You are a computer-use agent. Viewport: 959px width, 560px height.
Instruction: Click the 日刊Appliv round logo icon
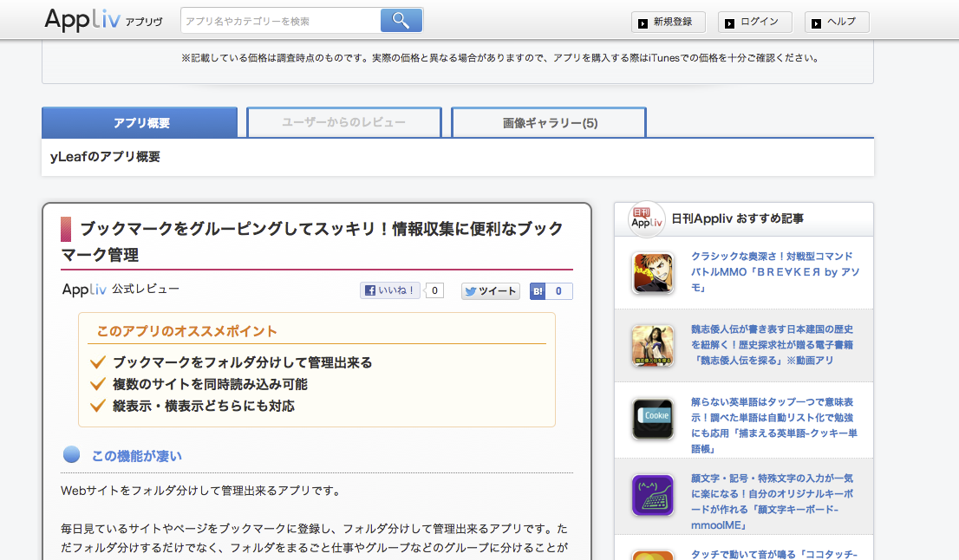[x=647, y=218]
